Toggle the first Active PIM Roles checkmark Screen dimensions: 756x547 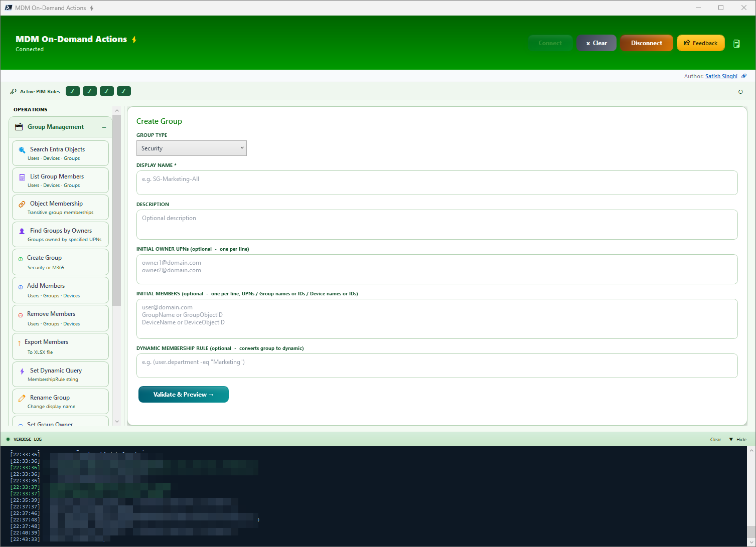(x=72, y=91)
